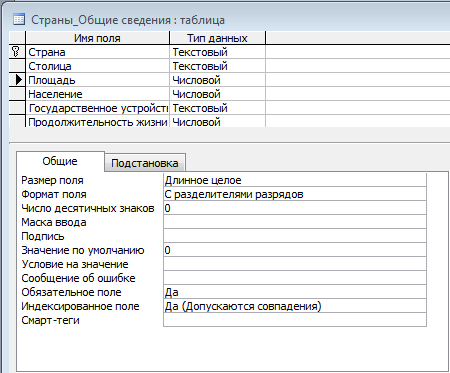Open the Общие tab
The image size is (450, 373).
60,161
